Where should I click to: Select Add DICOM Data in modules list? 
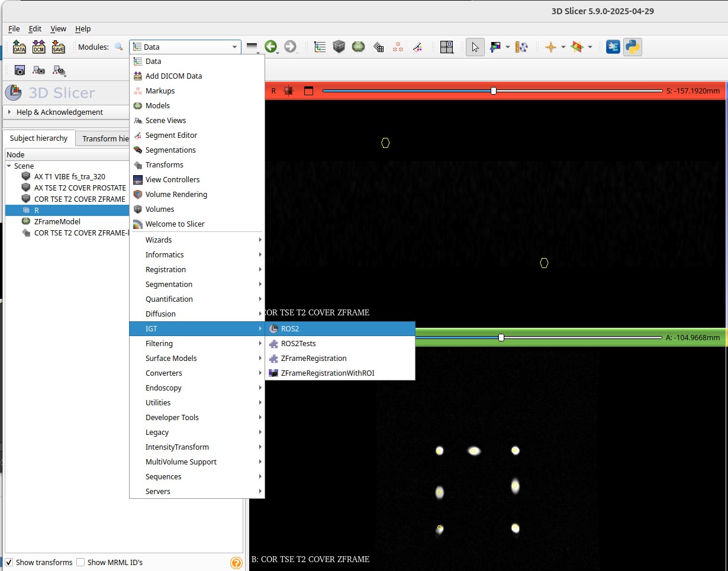pyautogui.click(x=197, y=76)
